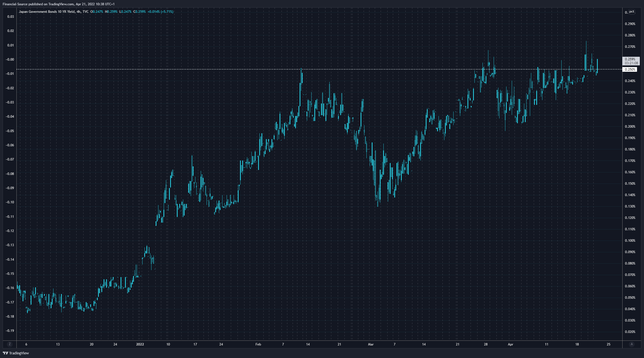The height and width of the screenshot is (358, 644).
Task: Click the 6 date label on the time axis
Action: (26, 344)
